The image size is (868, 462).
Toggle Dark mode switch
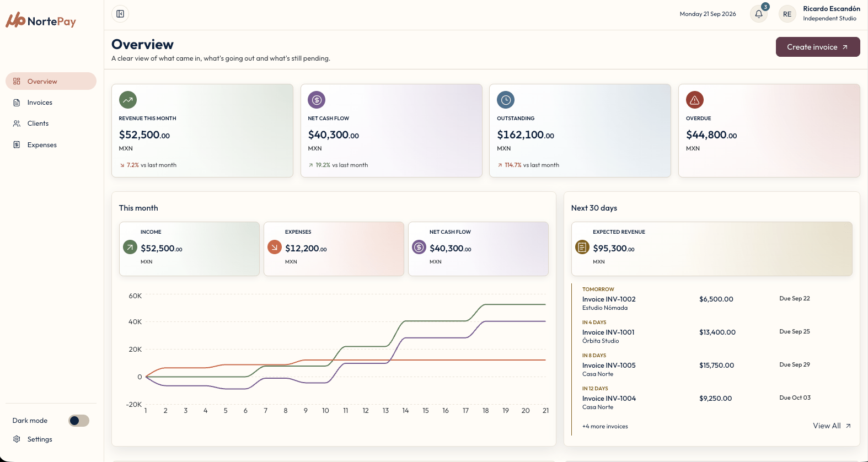79,421
